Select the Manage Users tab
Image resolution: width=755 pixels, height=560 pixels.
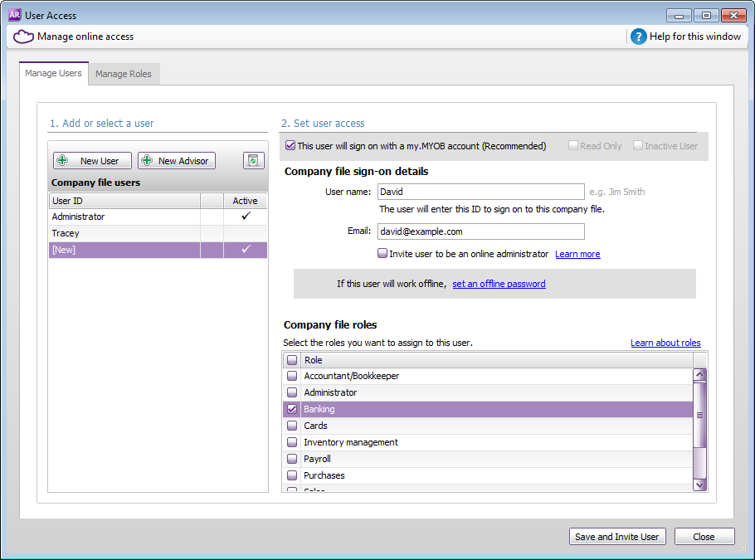click(53, 73)
